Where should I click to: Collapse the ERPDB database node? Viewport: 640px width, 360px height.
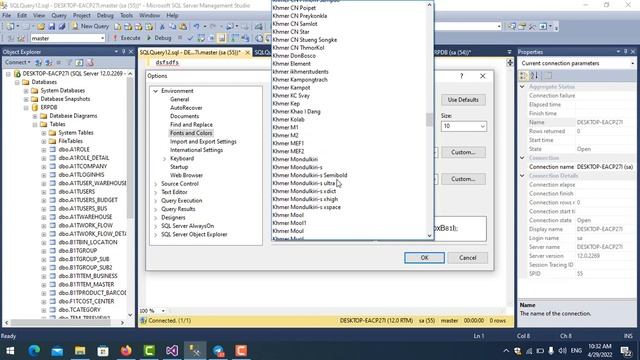click(26, 107)
